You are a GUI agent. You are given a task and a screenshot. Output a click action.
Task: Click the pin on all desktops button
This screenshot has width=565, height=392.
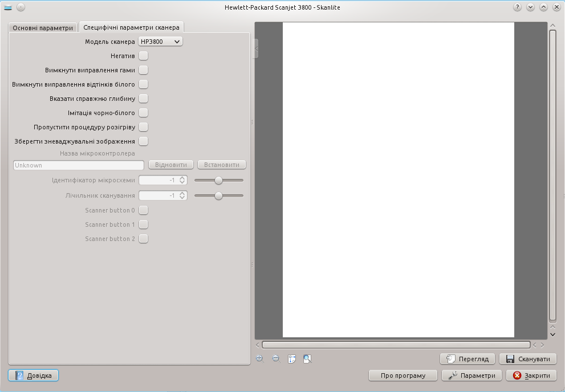coord(21,7)
